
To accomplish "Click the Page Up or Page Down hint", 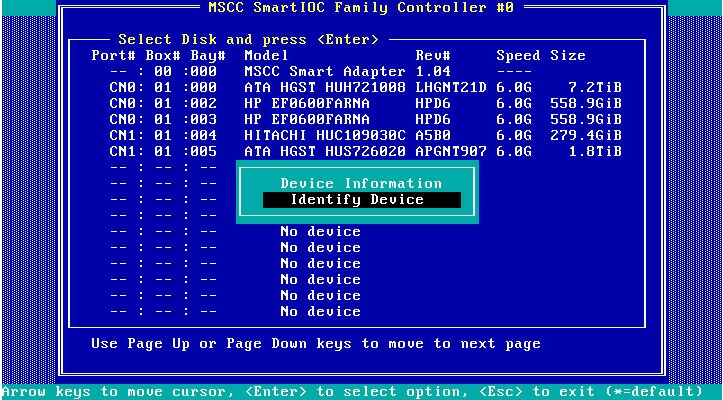I will coord(315,344).
